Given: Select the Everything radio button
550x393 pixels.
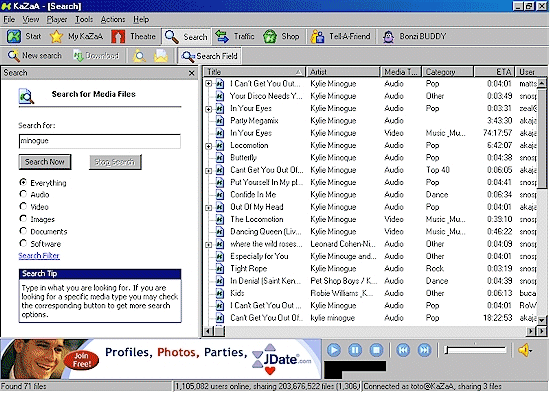Looking at the screenshot, I should [x=23, y=182].
